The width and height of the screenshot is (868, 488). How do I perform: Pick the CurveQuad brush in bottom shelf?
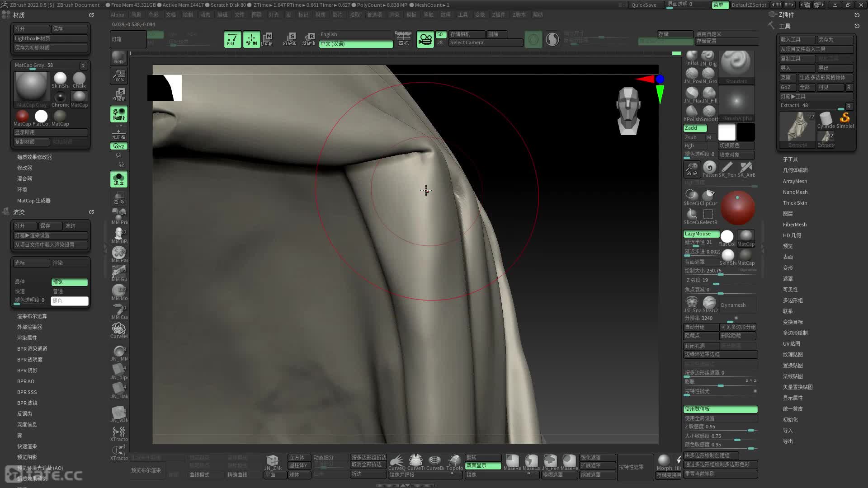coord(396,462)
